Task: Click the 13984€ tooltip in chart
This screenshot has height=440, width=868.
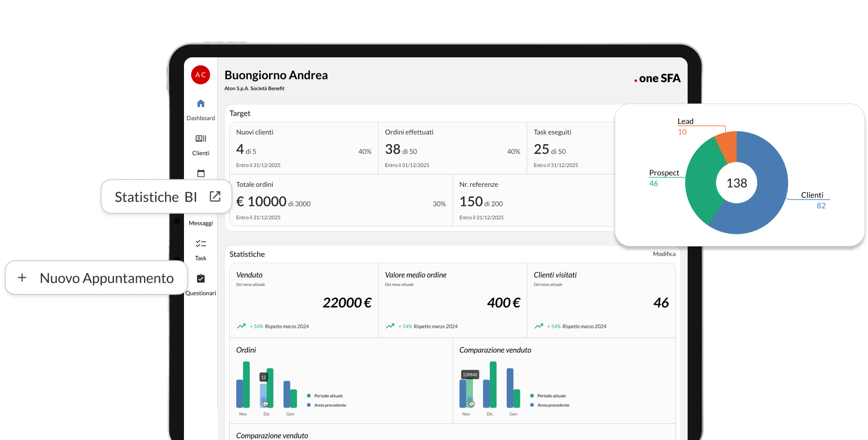Action: point(470,375)
